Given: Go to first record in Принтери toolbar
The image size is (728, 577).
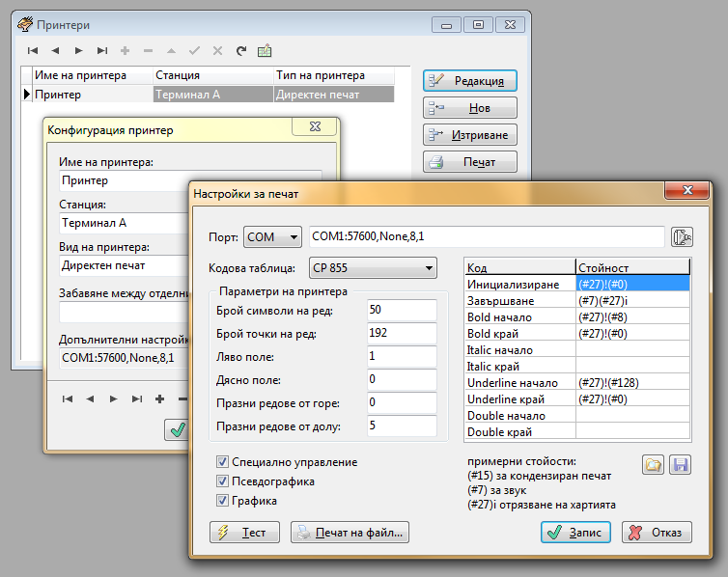Looking at the screenshot, I should (x=33, y=50).
